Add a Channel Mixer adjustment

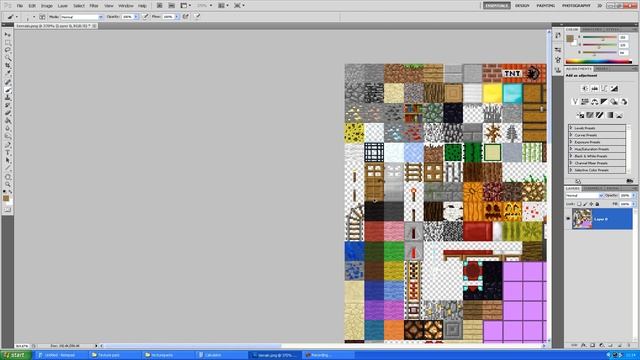tap(624, 102)
